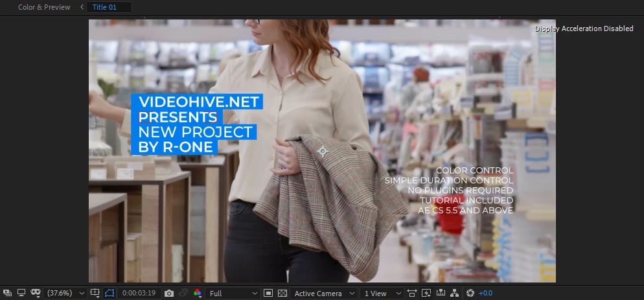
Task: Click the layer anchor point marker
Action: [323, 152]
